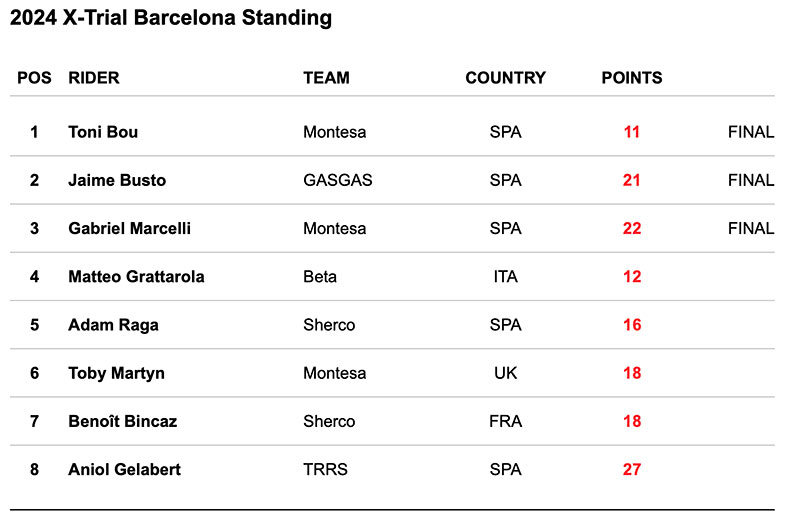Click Benoît Bincaz in the table

122,421
